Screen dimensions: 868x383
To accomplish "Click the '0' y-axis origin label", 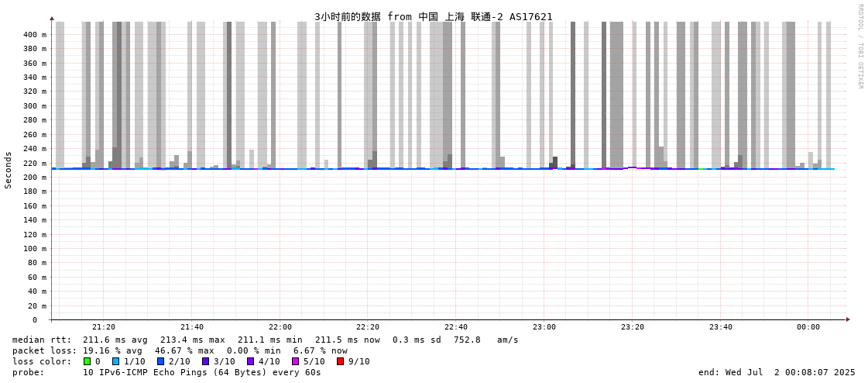I will click(34, 320).
